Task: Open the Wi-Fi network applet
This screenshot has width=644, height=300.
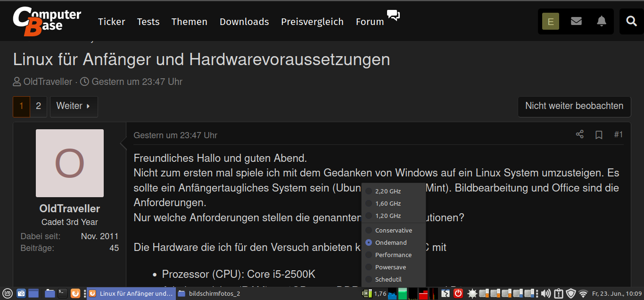Action: point(583,294)
